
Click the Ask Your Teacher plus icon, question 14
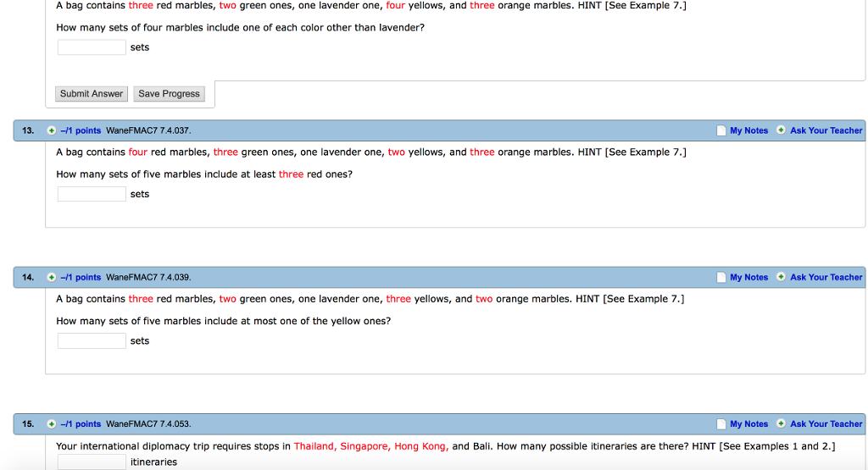pos(781,277)
